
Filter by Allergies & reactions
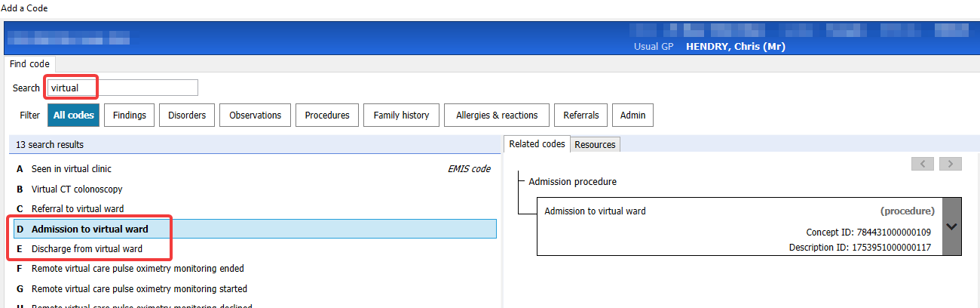coord(497,115)
